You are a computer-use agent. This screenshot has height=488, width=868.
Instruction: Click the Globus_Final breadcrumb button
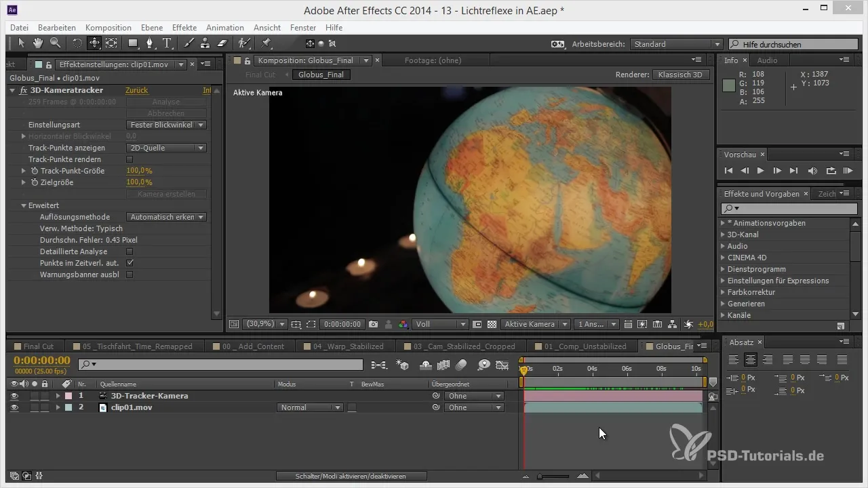point(321,75)
